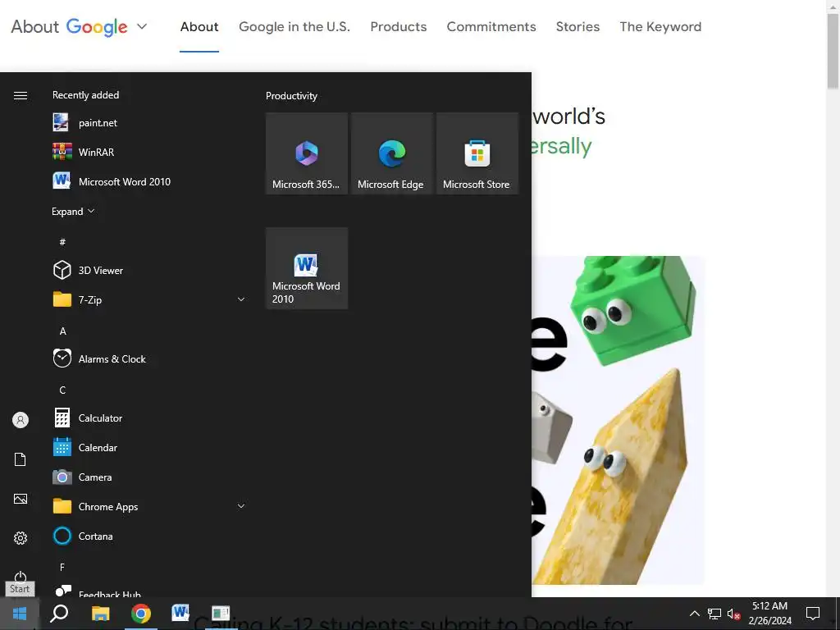Open the Calculator app
This screenshot has width=840, height=630.
click(150, 418)
